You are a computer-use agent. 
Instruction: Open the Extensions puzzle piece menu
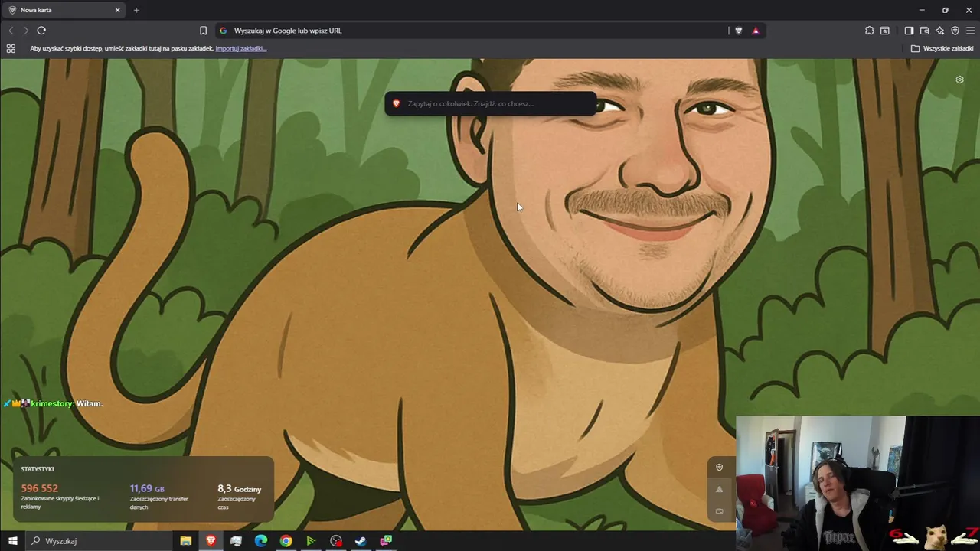coord(869,31)
